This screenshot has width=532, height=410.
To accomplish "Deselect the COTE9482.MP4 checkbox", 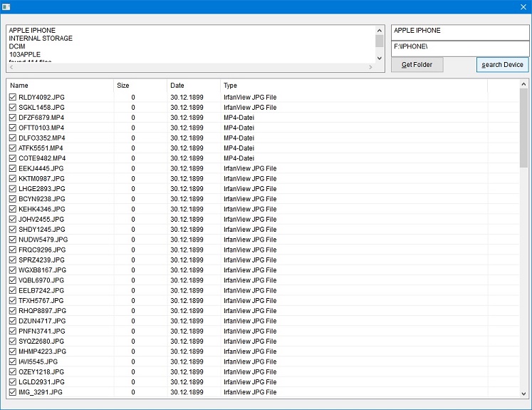I will (13, 158).
